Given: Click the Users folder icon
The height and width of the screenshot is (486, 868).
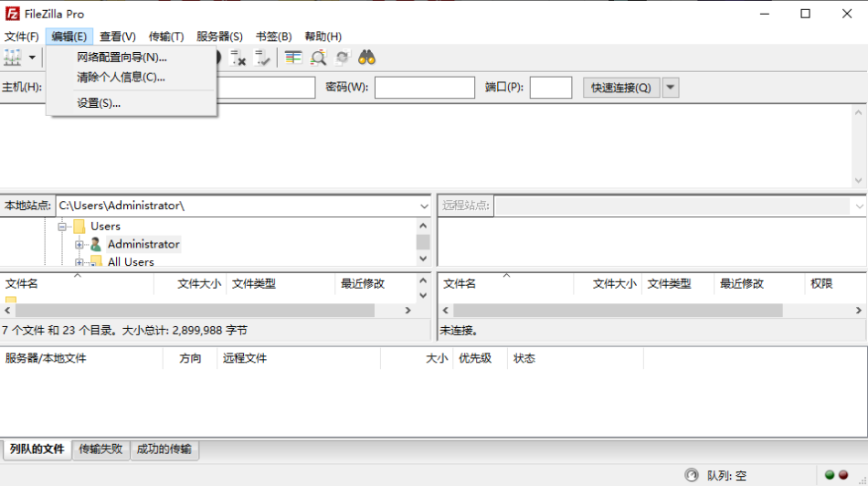Looking at the screenshot, I should 79,226.
